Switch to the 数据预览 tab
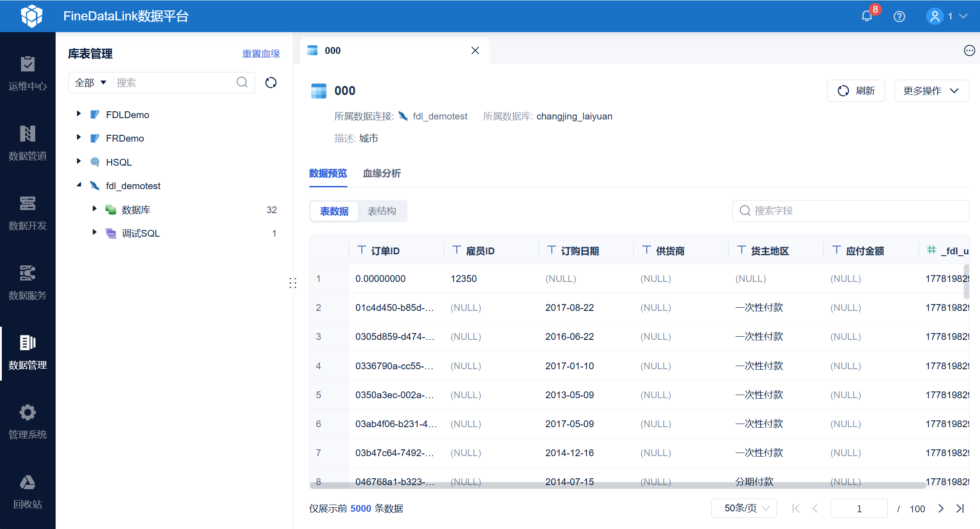This screenshot has width=980, height=529. point(328,173)
